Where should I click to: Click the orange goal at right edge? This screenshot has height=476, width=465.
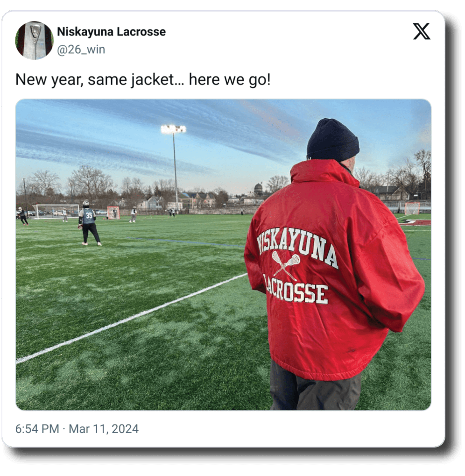coord(412,208)
